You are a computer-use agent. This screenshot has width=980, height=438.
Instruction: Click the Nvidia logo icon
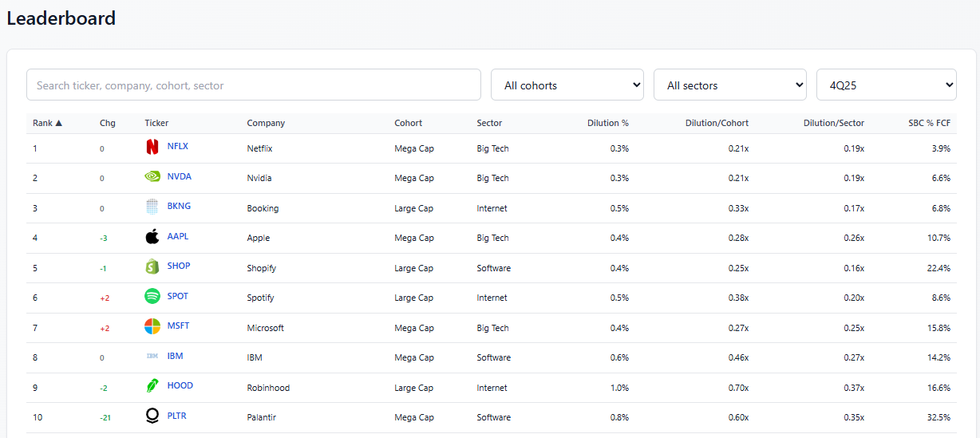pos(152,176)
